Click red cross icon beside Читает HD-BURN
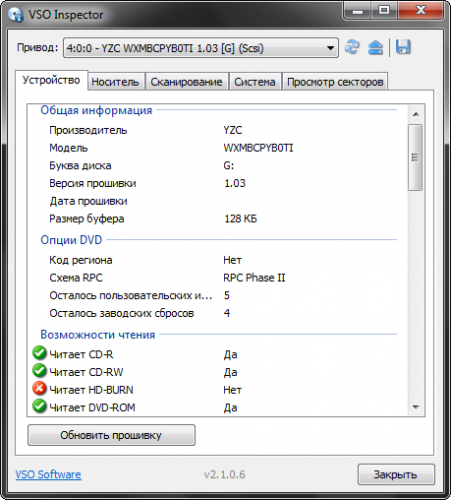Screen dimensions: 451x500 point(39,389)
